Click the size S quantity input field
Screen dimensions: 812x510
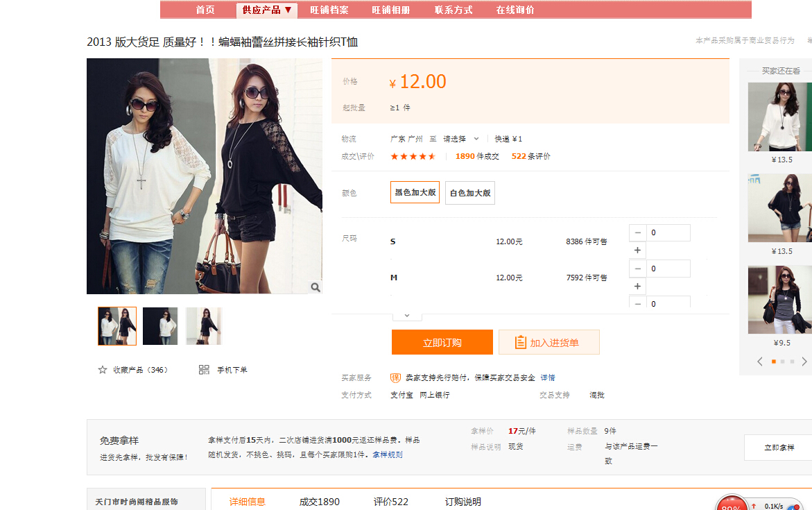pos(668,233)
